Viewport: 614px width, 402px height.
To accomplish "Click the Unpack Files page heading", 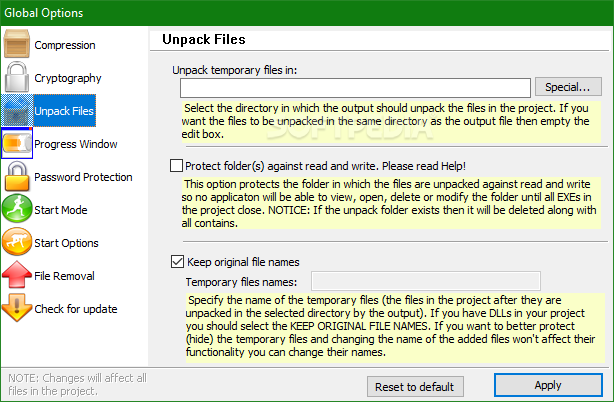I will click(204, 39).
